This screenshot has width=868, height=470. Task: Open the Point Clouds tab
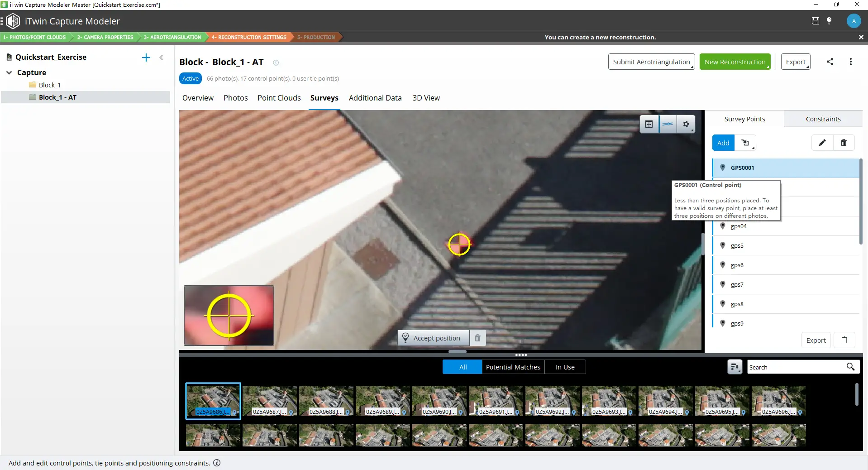279,98
